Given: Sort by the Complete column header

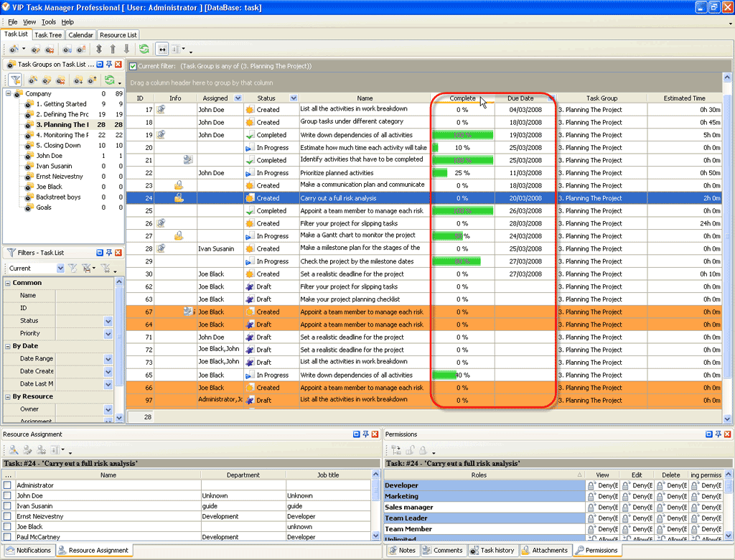Looking at the screenshot, I should coord(462,98).
